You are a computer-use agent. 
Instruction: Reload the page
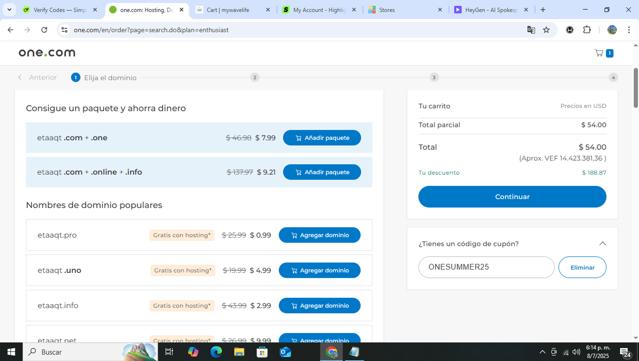coord(44,30)
